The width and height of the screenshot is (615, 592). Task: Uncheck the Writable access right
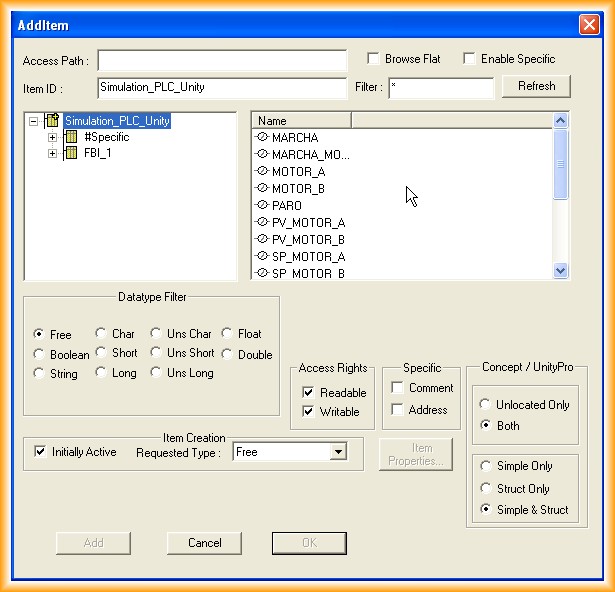coord(308,411)
